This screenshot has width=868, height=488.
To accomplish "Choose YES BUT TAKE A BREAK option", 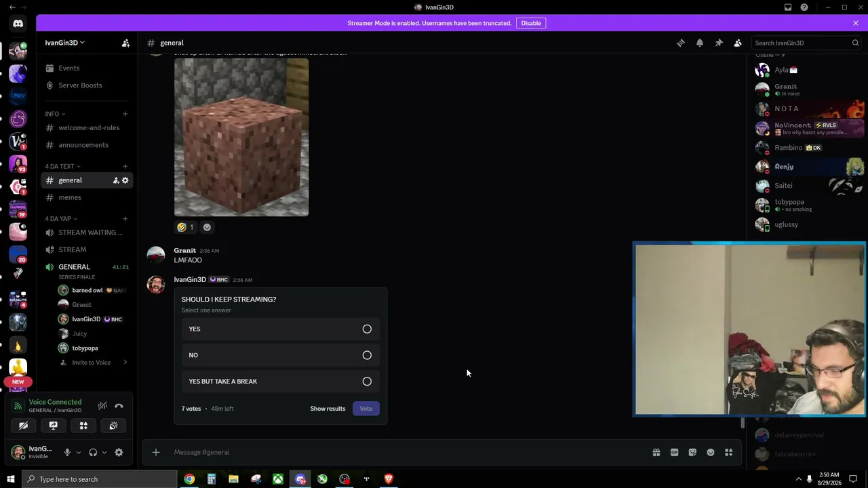I will point(281,382).
